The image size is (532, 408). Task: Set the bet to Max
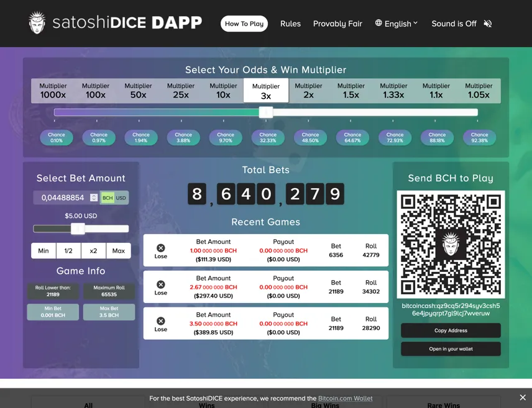[x=119, y=251]
